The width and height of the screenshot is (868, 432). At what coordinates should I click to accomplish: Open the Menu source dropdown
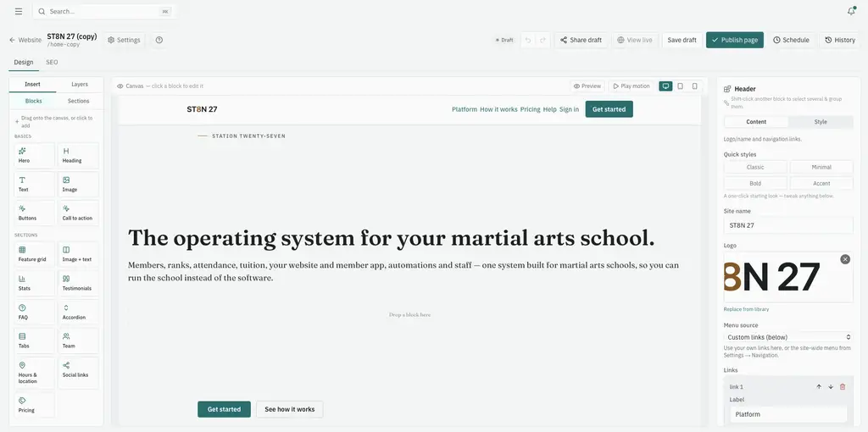pyautogui.click(x=788, y=337)
